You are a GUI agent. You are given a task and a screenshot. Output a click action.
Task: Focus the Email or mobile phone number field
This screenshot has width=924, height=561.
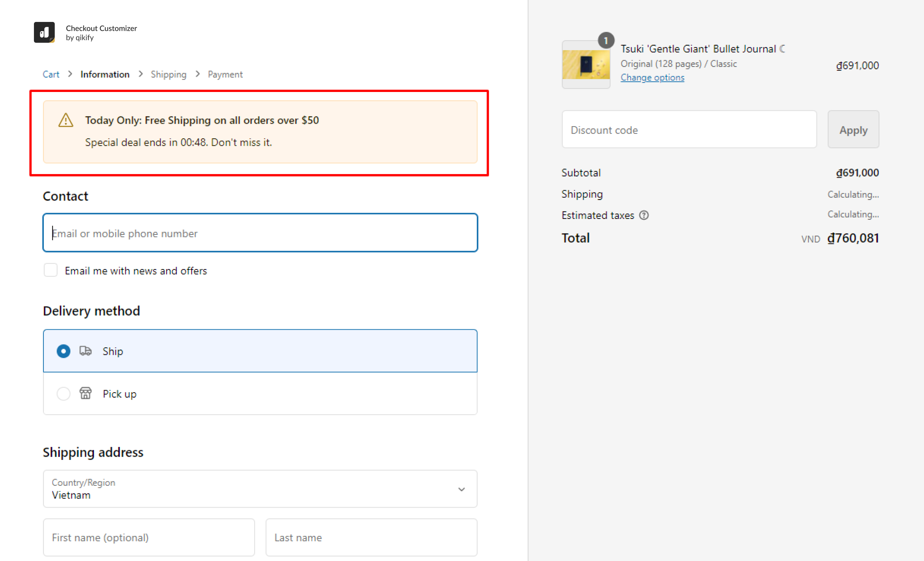tap(260, 233)
